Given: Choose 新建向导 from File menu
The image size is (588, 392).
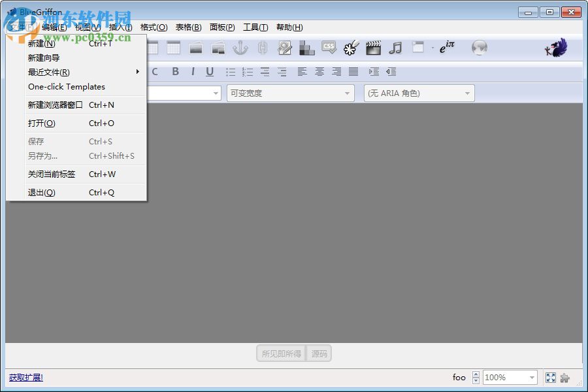Looking at the screenshot, I should 85,57.
